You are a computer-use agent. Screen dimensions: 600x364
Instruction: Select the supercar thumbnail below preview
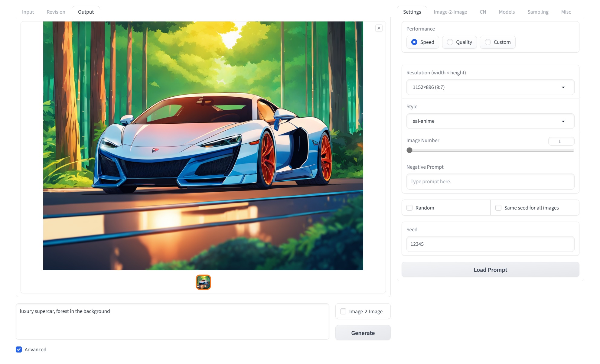[203, 282]
